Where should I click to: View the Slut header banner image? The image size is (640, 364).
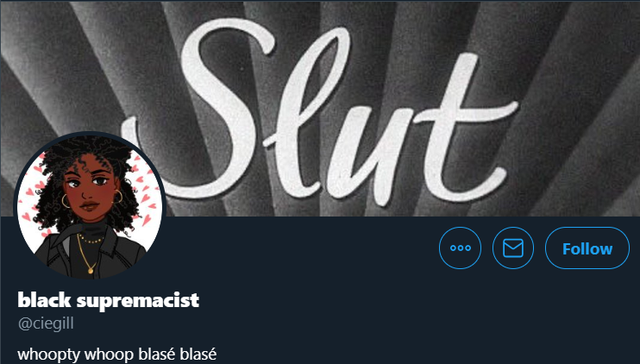click(320, 109)
